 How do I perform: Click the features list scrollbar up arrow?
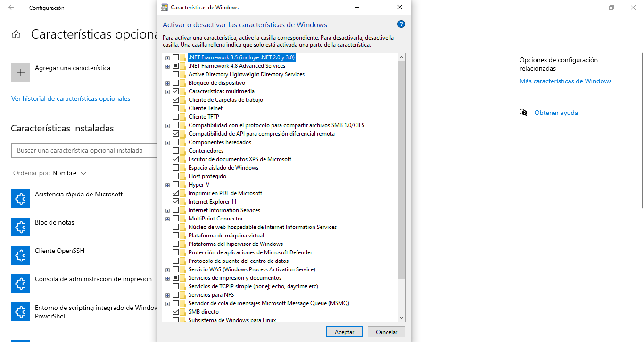click(401, 57)
